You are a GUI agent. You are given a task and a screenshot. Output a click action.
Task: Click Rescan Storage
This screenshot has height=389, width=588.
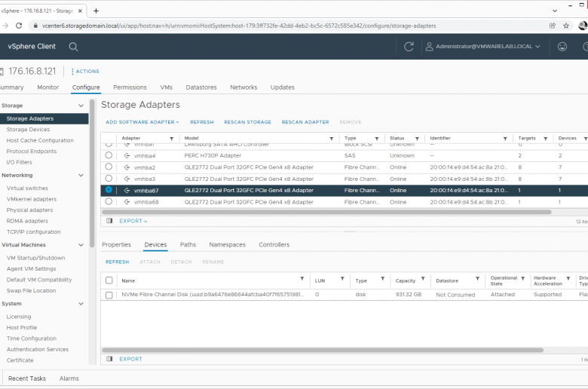click(x=247, y=122)
